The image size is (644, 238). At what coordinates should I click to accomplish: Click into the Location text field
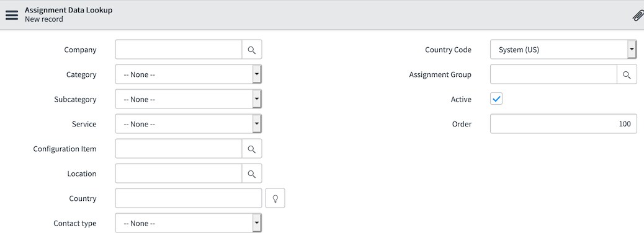179,174
